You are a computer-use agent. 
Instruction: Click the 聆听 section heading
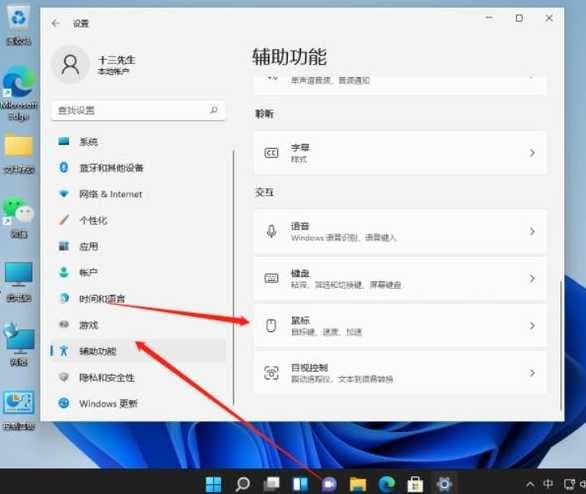(x=265, y=114)
